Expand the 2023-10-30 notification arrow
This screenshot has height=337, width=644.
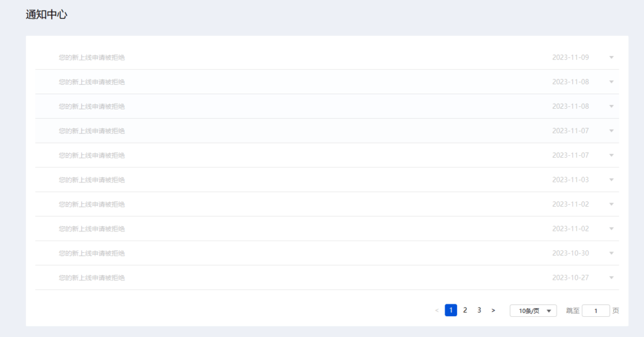611,253
